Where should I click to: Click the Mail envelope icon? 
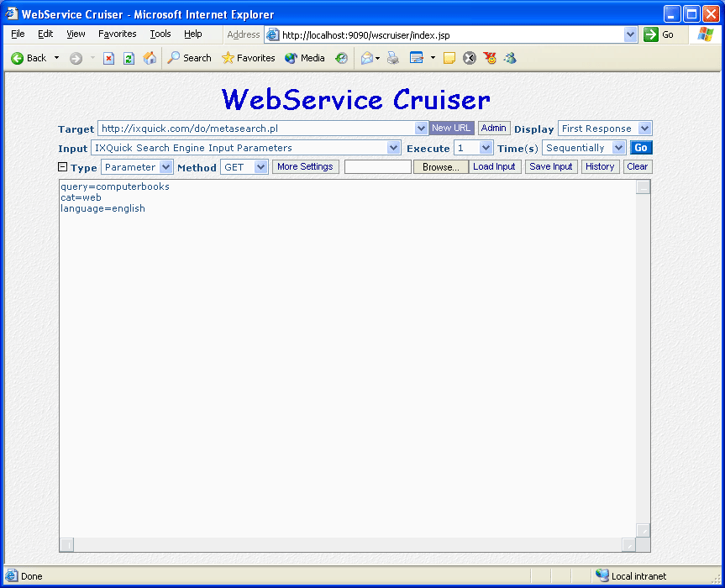coord(366,58)
